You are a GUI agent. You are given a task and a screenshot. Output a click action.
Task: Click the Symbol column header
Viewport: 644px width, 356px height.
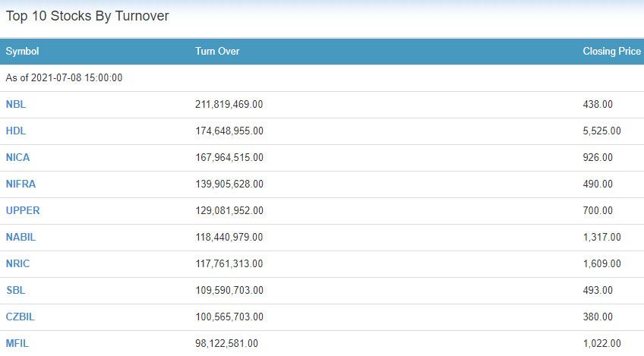[22, 52]
